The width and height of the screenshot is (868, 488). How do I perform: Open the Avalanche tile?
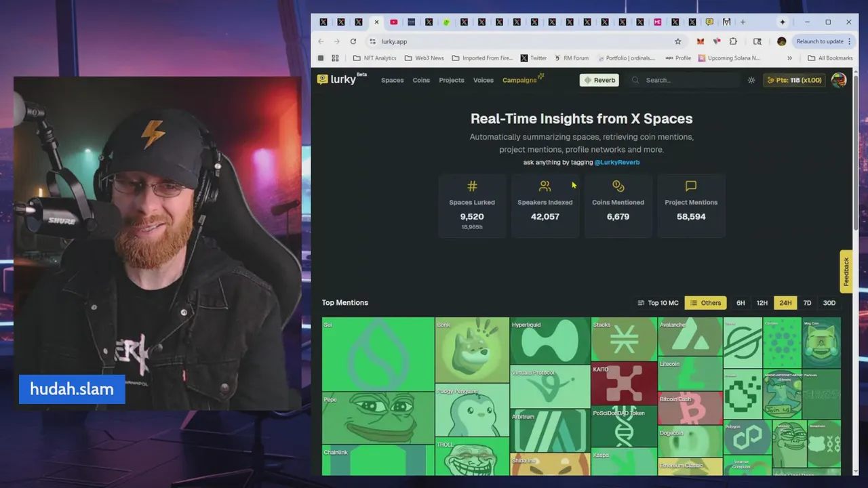(690, 337)
